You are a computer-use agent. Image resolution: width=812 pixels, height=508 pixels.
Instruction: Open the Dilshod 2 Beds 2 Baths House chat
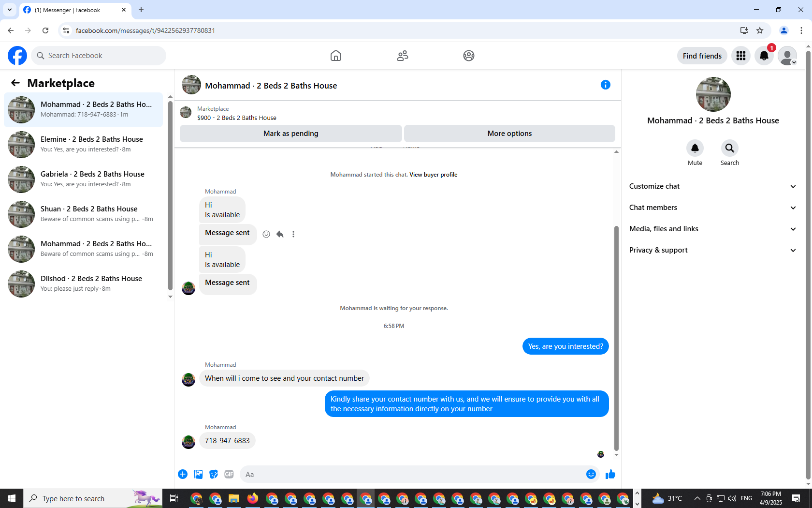coord(84,284)
